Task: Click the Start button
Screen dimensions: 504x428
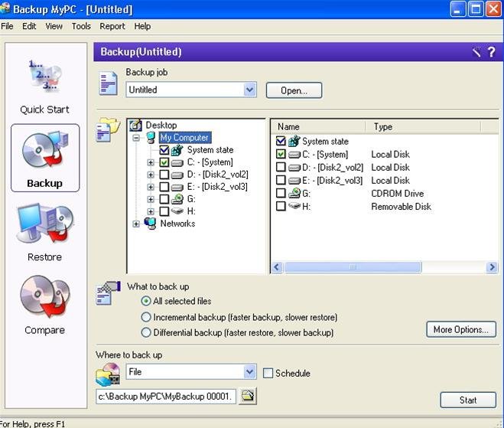Action: (468, 400)
